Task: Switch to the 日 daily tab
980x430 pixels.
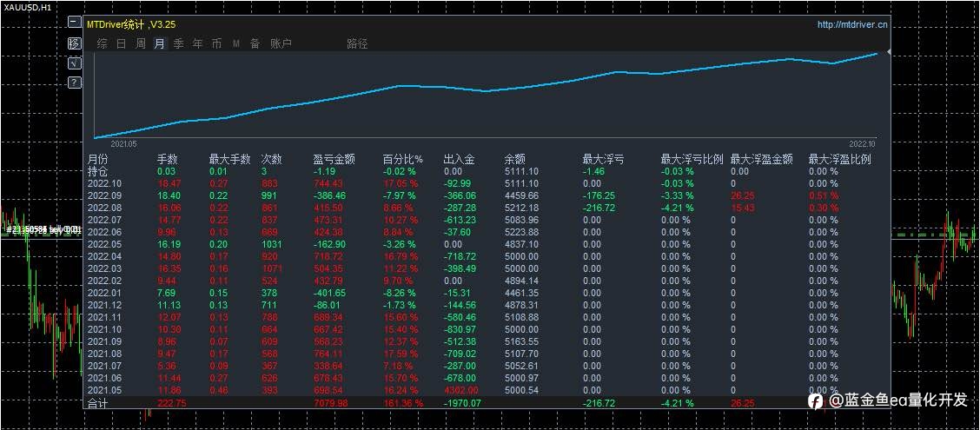Action: pos(122,43)
